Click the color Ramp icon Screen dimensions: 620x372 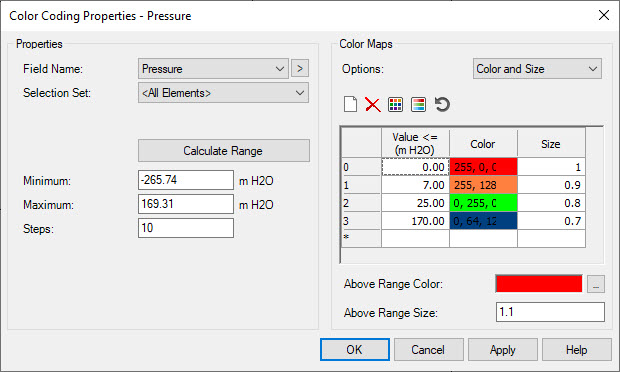[418, 105]
